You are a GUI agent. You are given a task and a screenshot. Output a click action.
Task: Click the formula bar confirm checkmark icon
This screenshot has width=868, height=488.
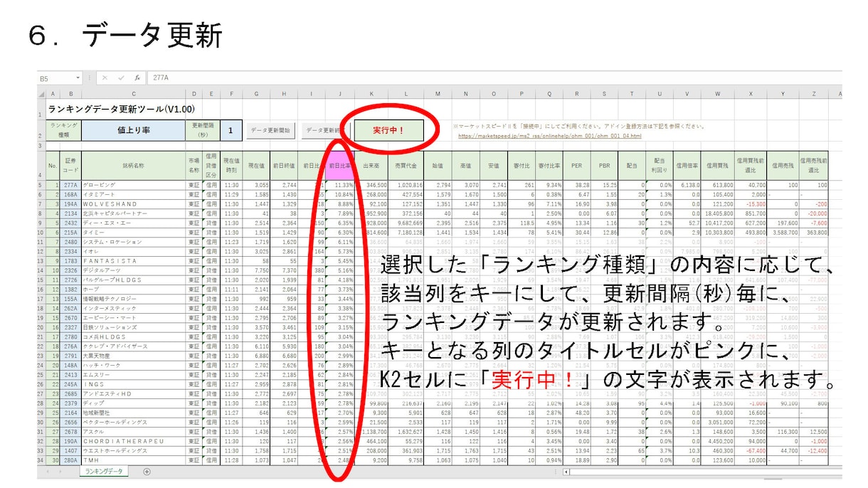(120, 78)
